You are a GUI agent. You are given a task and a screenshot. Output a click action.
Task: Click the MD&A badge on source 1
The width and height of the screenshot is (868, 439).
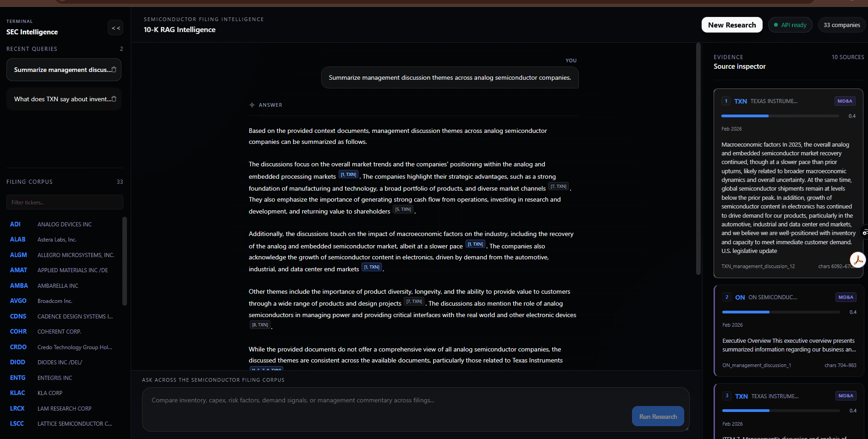[845, 101]
